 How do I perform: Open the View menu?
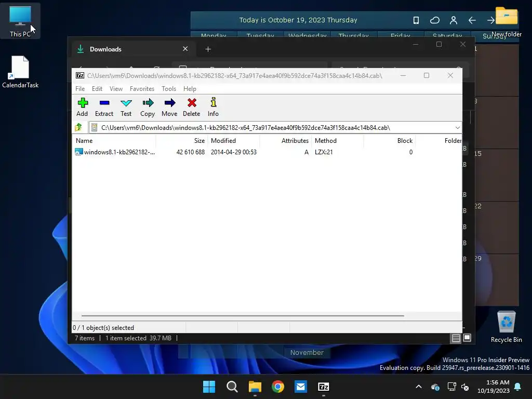[116, 88]
